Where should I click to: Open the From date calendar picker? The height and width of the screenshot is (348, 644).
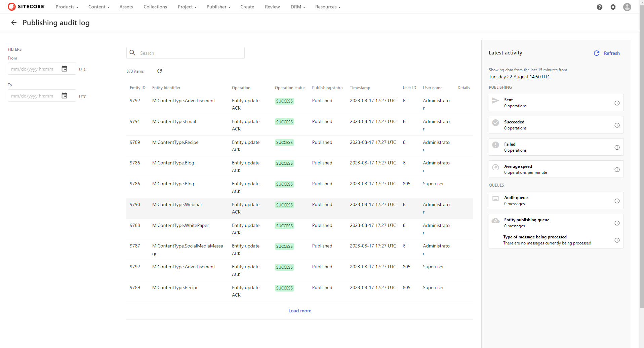pos(64,69)
